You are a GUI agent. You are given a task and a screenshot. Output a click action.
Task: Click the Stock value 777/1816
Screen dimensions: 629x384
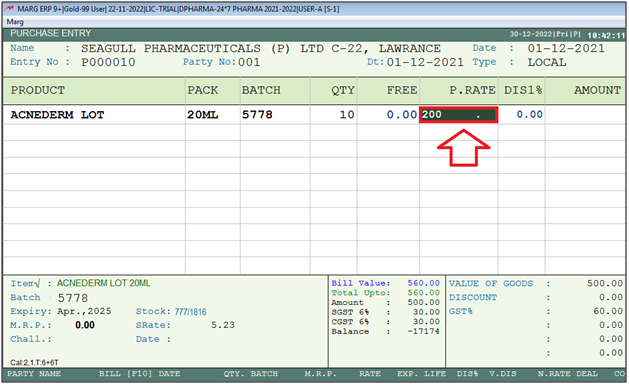191,312
